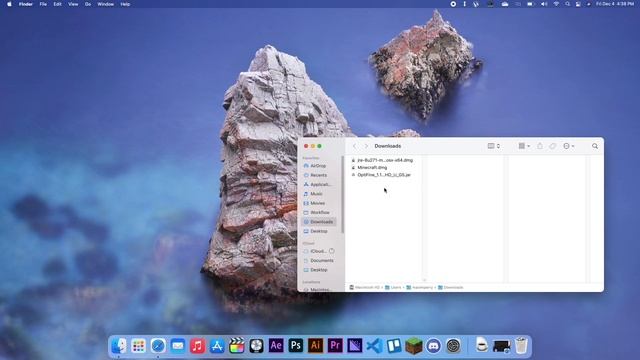This screenshot has width=640, height=360.
Task: Launch Trello from the Dock
Action: [x=394, y=346]
